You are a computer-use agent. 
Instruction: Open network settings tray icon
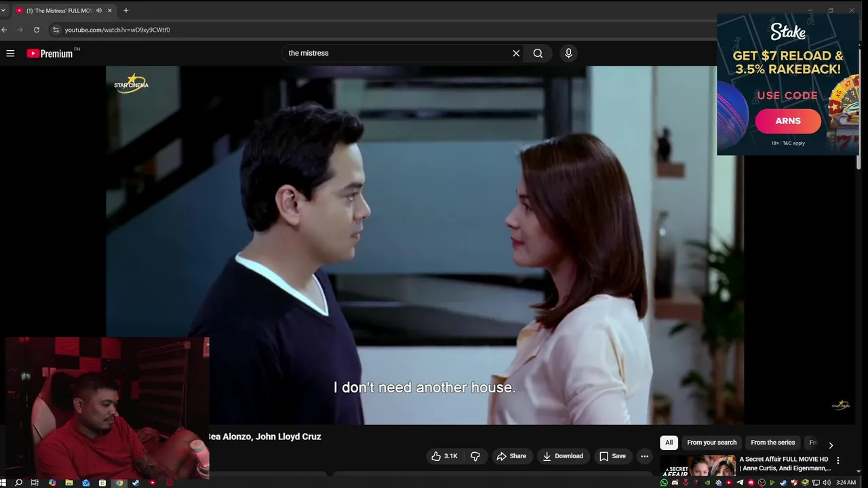tap(816, 483)
